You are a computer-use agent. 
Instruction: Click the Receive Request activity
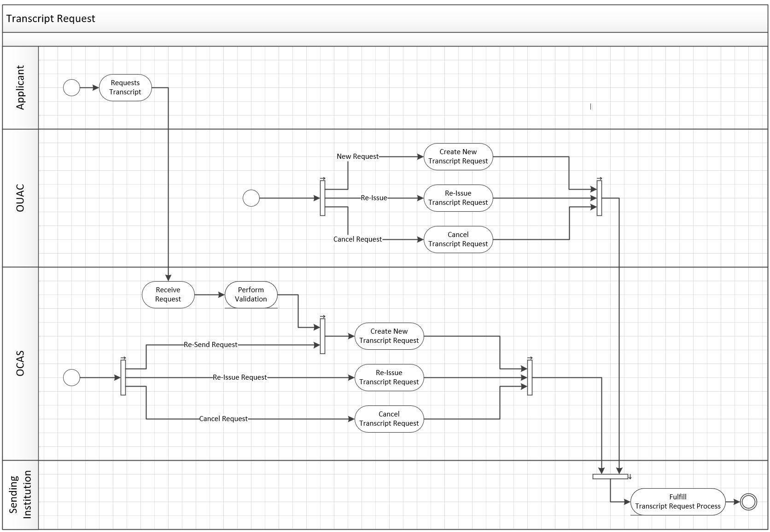click(168, 295)
